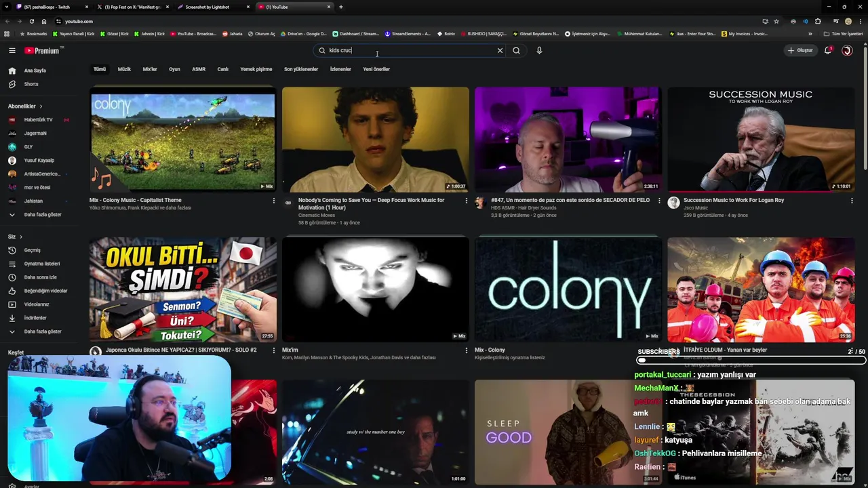Switch to 'Screenshot by Lightshot' browser tab
The height and width of the screenshot is (488, 868).
[x=213, y=7]
